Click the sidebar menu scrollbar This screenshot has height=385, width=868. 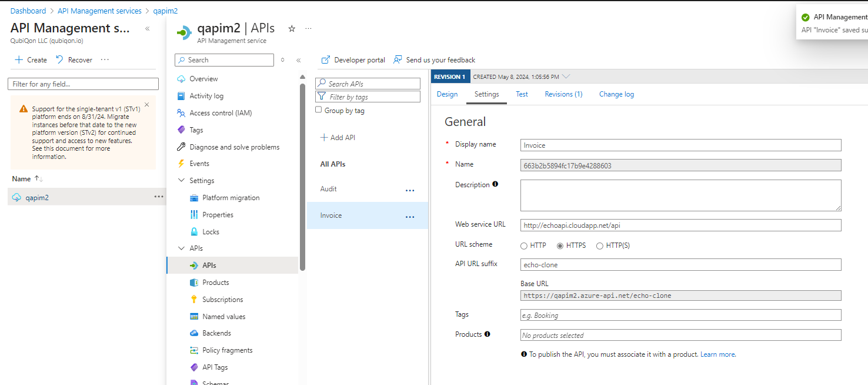(303, 177)
